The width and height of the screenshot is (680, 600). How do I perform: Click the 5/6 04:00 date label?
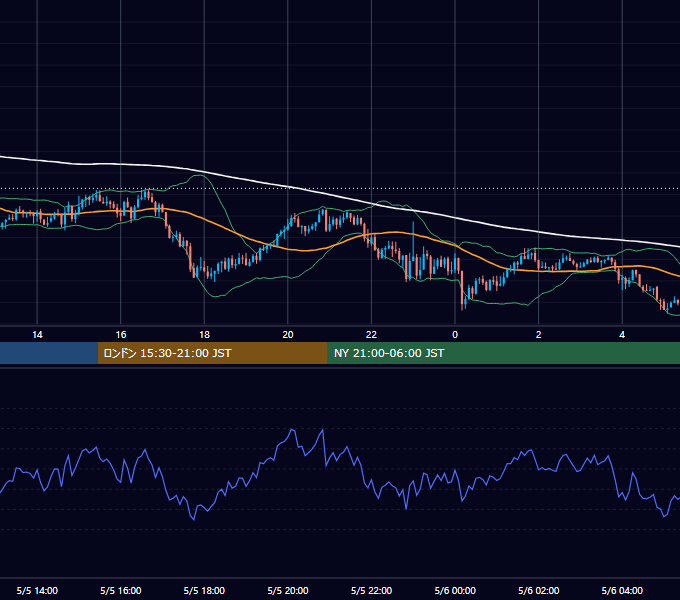(x=622, y=590)
